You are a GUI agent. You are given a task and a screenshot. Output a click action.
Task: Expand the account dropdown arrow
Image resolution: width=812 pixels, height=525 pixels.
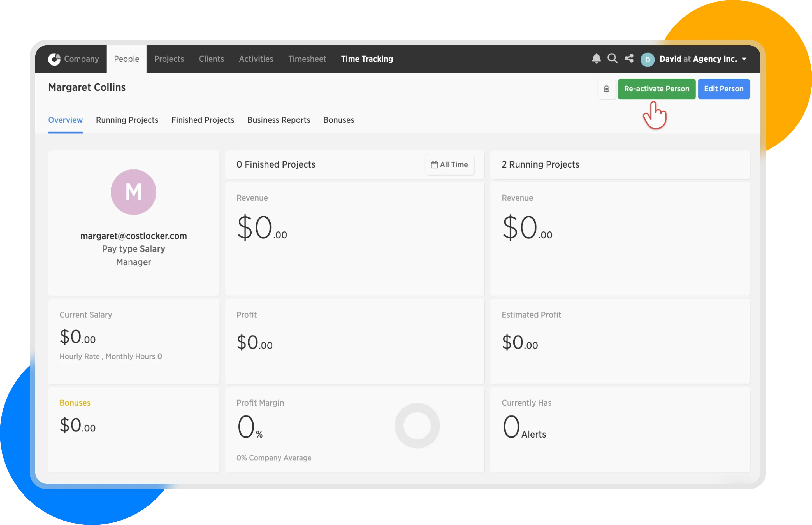tap(744, 59)
